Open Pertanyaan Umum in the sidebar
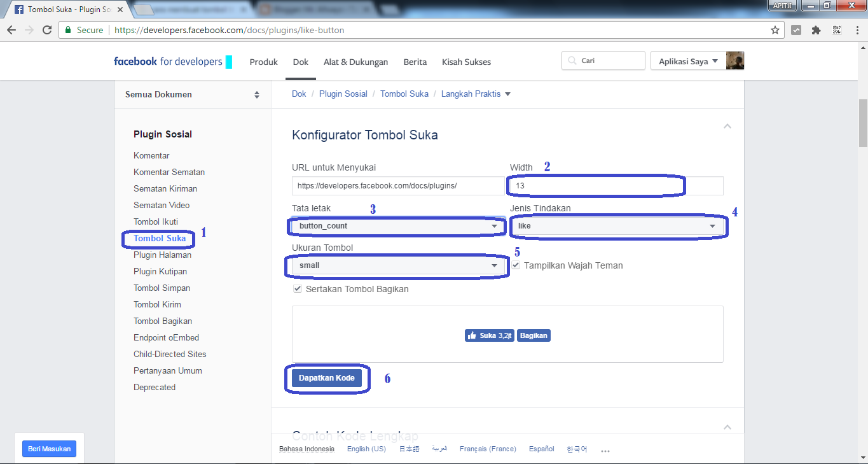868x464 pixels. [x=168, y=370]
